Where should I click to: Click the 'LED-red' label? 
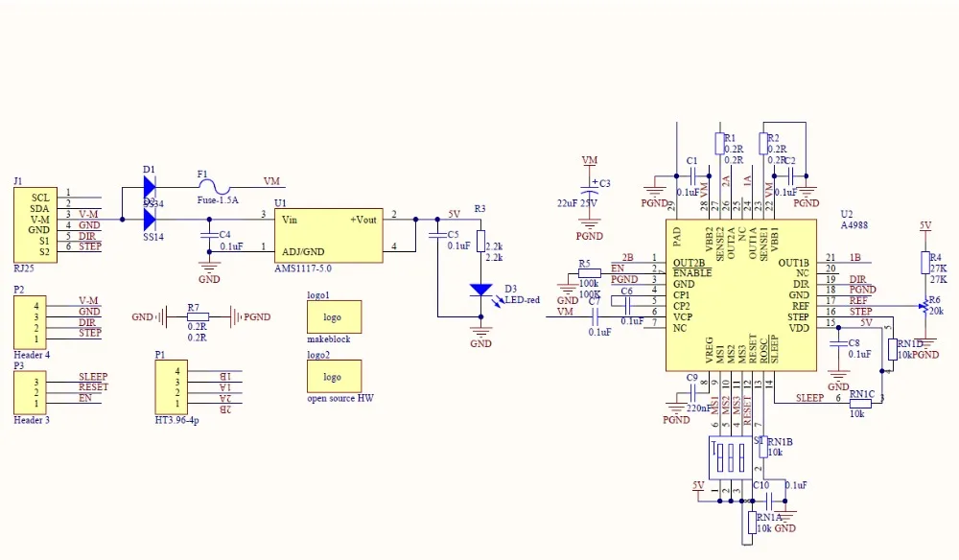click(523, 299)
